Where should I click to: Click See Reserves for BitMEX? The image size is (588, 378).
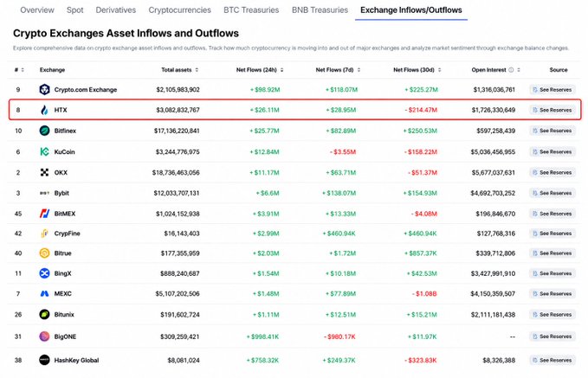[x=552, y=214]
